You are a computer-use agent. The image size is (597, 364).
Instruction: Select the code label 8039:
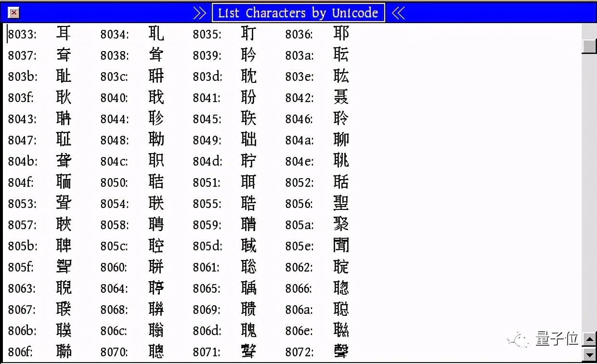point(207,55)
